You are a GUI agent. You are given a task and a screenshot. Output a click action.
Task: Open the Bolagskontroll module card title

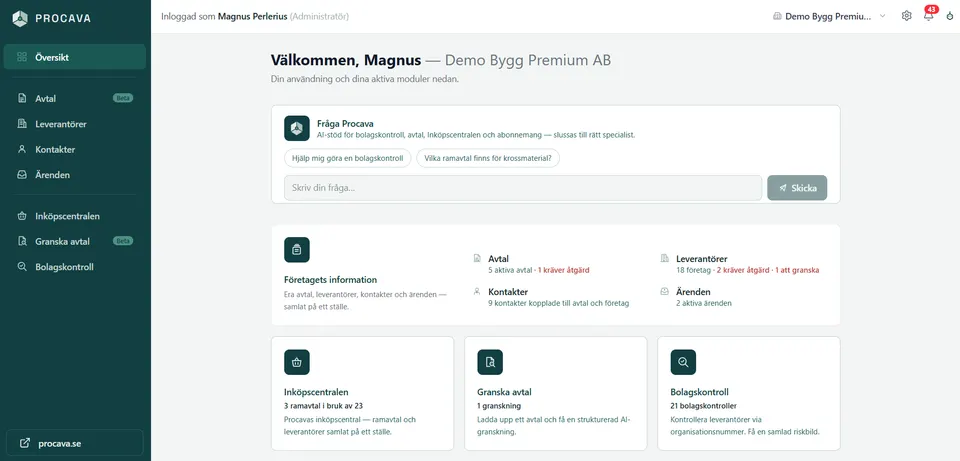point(700,392)
